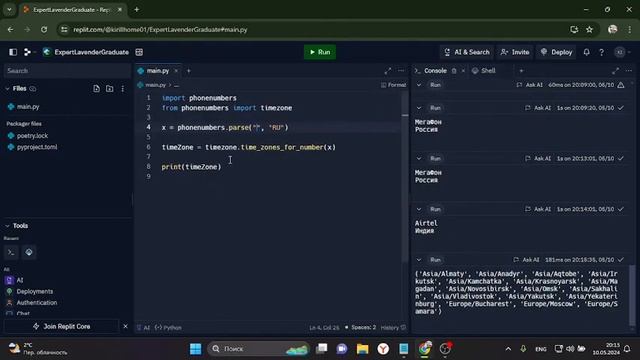Open the console pane three-dot menu

click(x=629, y=71)
